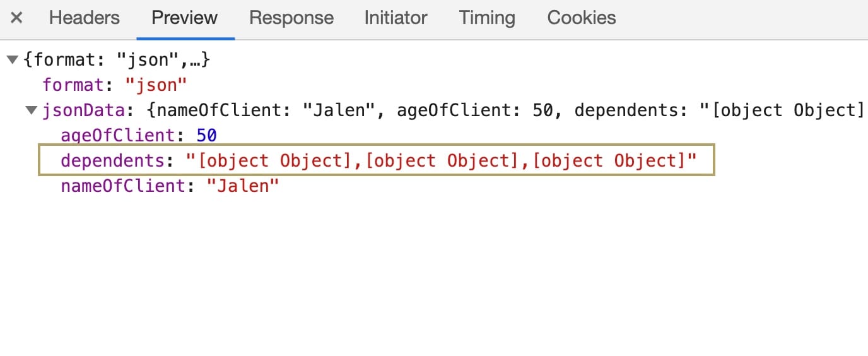Image resolution: width=868 pixels, height=356 pixels.
Task: Select the "Jalen" nameOfClient value
Action: tap(243, 186)
